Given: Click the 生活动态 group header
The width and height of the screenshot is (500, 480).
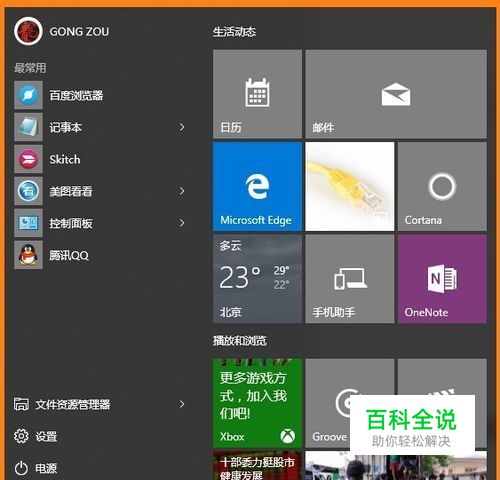Looking at the screenshot, I should point(234,32).
